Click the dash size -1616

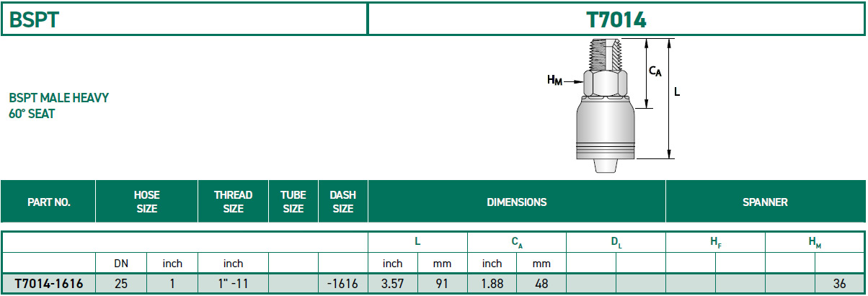coord(342,284)
